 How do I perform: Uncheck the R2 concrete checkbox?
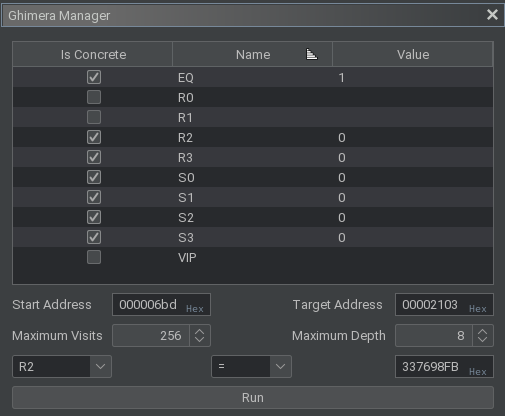tap(94, 137)
